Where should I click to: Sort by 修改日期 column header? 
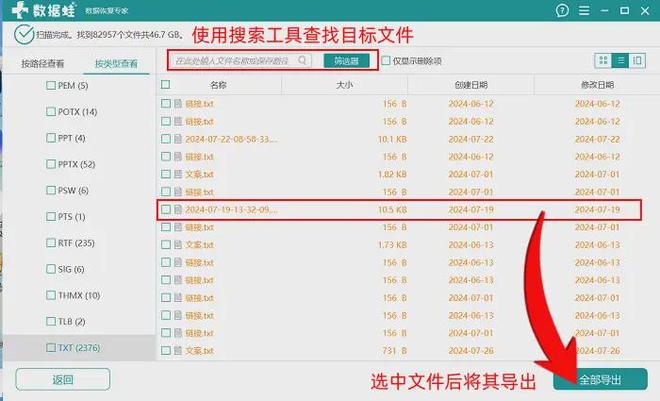click(x=597, y=85)
